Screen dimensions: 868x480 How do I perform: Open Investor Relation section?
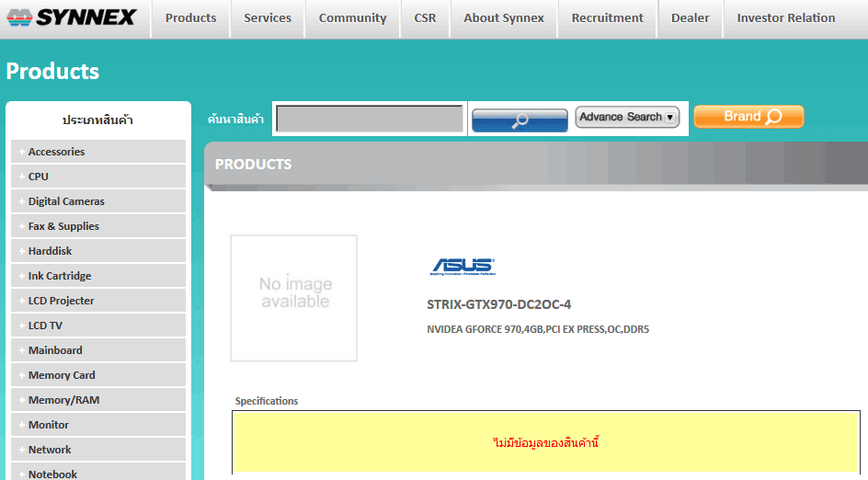(785, 18)
